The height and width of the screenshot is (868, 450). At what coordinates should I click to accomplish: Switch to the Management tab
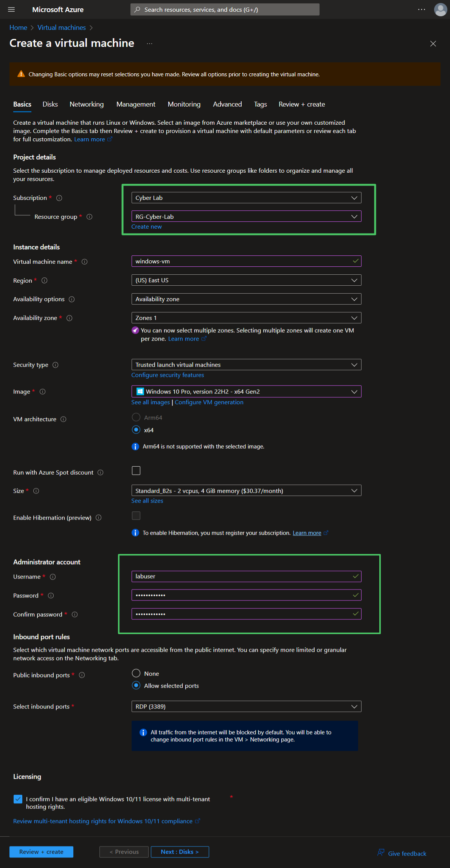tap(136, 105)
